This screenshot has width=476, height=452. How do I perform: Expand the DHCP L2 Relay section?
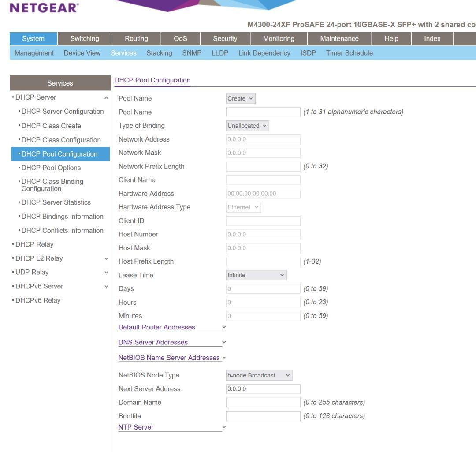point(106,258)
